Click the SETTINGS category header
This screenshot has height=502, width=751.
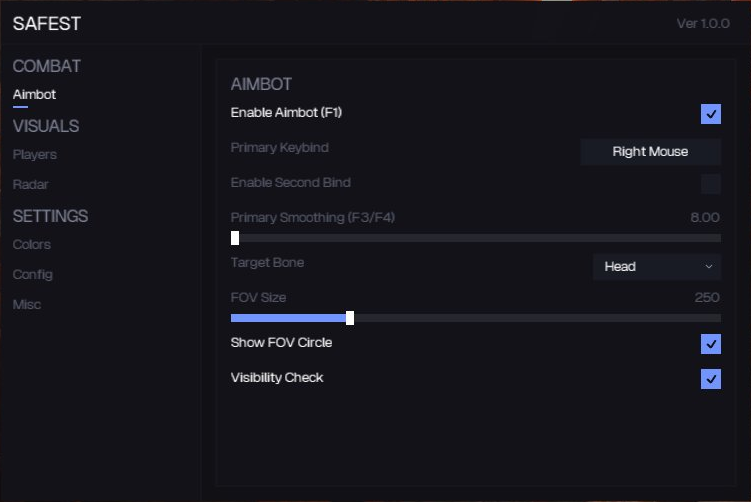(x=50, y=216)
